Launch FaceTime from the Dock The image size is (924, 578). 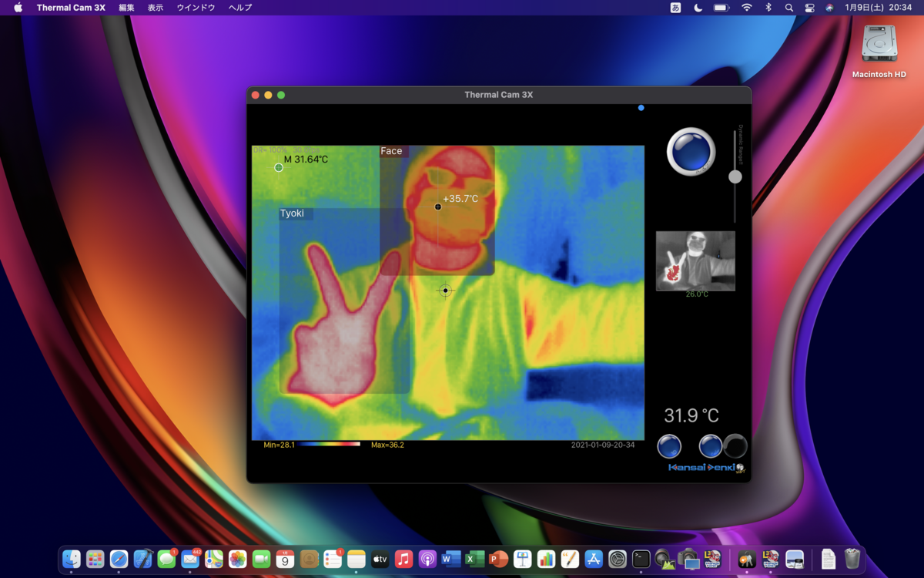(x=262, y=559)
